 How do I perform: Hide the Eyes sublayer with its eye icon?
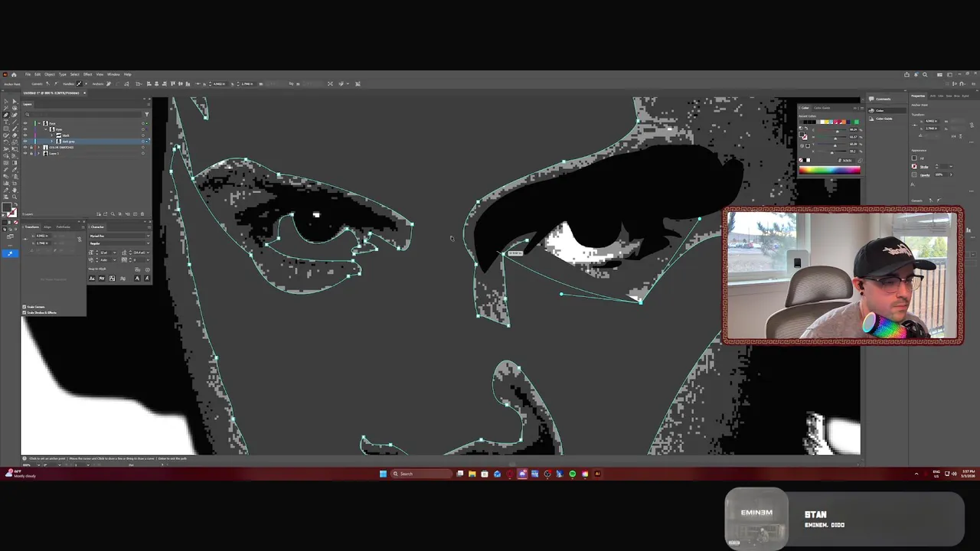tap(25, 129)
